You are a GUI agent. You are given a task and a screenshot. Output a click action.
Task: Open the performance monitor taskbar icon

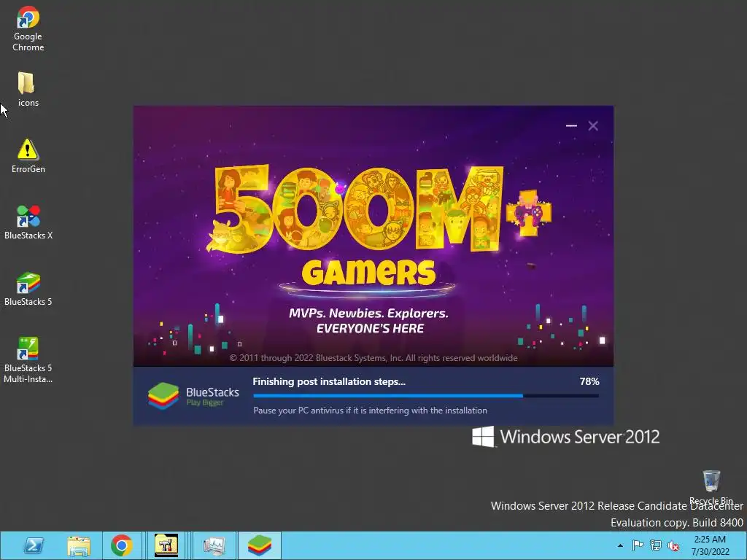pyautogui.click(x=214, y=545)
